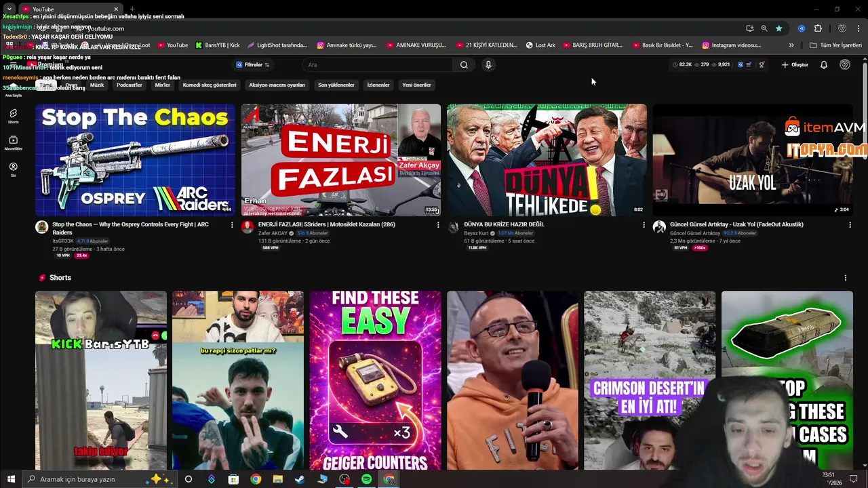Open the Crimson Desert'in en iyi atı Short
Image resolution: width=868 pixels, height=488 pixels.
pos(649,381)
